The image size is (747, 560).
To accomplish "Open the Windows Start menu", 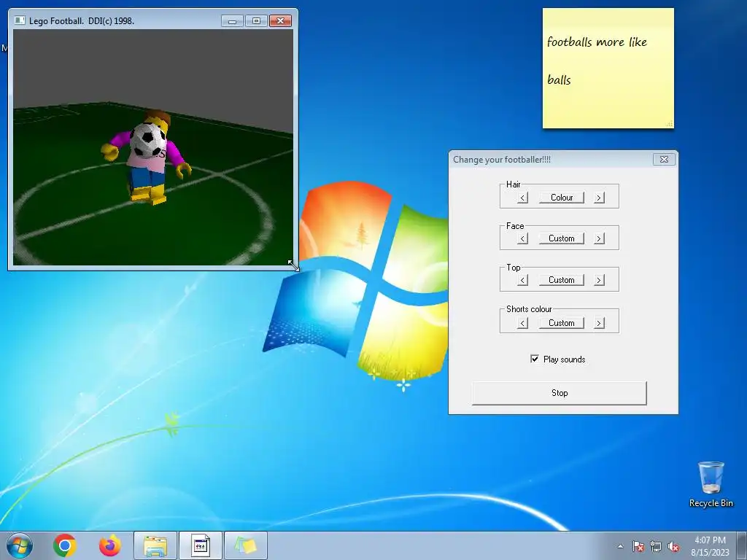I will (20, 545).
